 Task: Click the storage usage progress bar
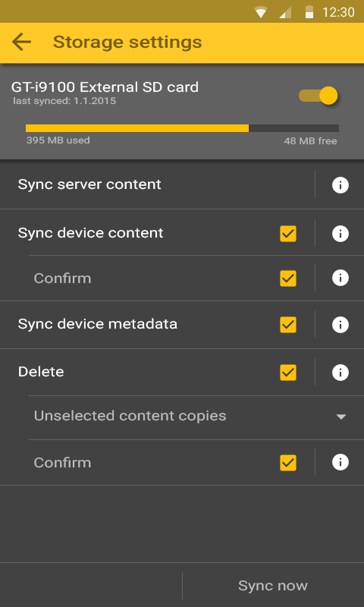tap(182, 128)
